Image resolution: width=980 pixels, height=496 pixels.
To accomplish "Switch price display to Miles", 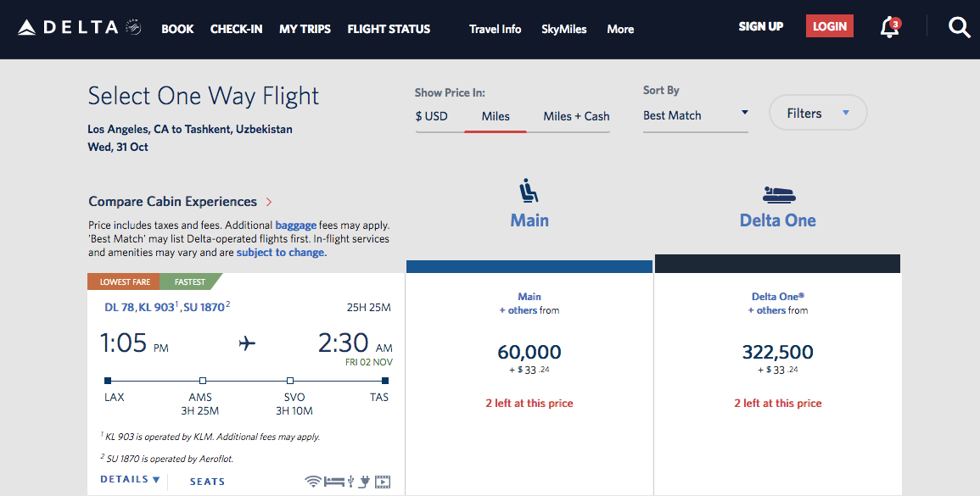I will pyautogui.click(x=496, y=116).
